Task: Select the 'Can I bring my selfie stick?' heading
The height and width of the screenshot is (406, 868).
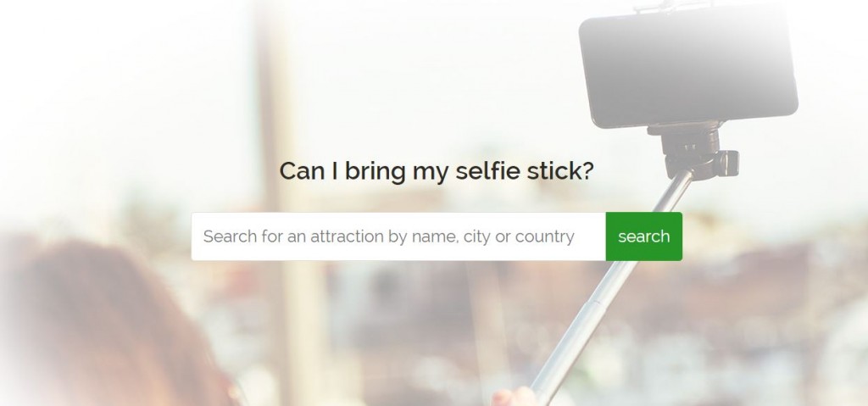Action: 437,171
